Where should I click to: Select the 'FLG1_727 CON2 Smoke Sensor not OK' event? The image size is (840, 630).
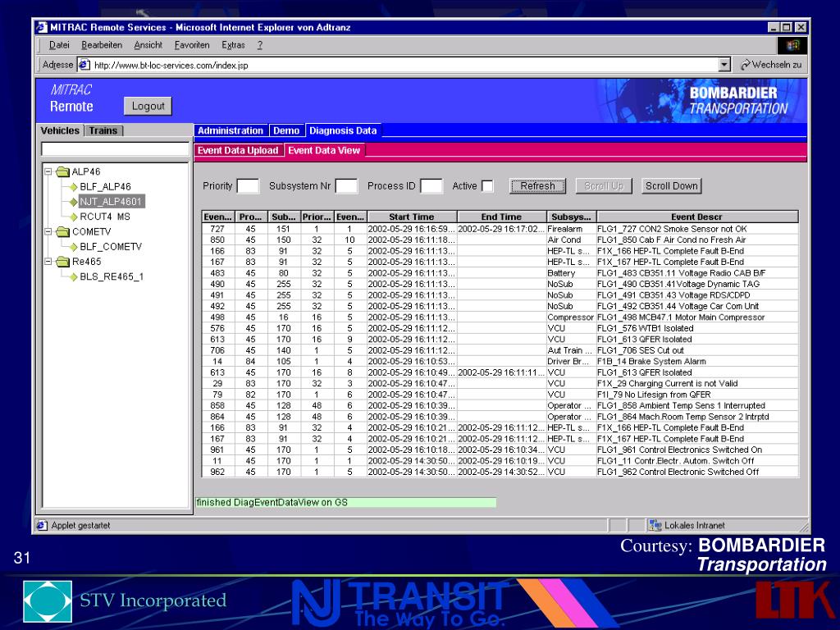500,229
